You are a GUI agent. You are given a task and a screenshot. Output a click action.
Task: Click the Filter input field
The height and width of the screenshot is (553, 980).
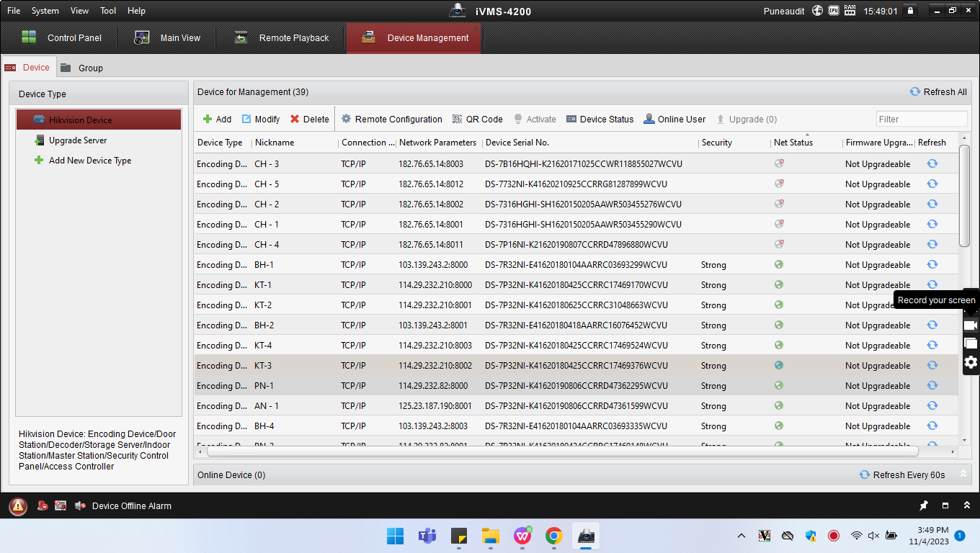coord(922,120)
